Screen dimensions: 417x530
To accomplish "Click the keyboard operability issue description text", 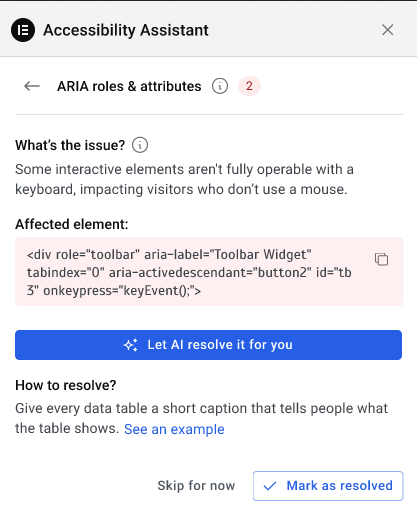I will click(185, 179).
